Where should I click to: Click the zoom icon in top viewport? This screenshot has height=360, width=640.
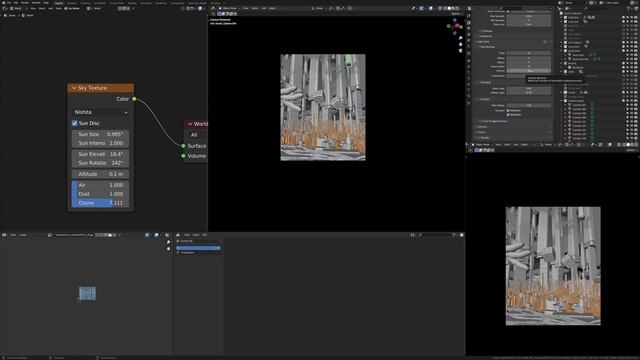coord(460,38)
